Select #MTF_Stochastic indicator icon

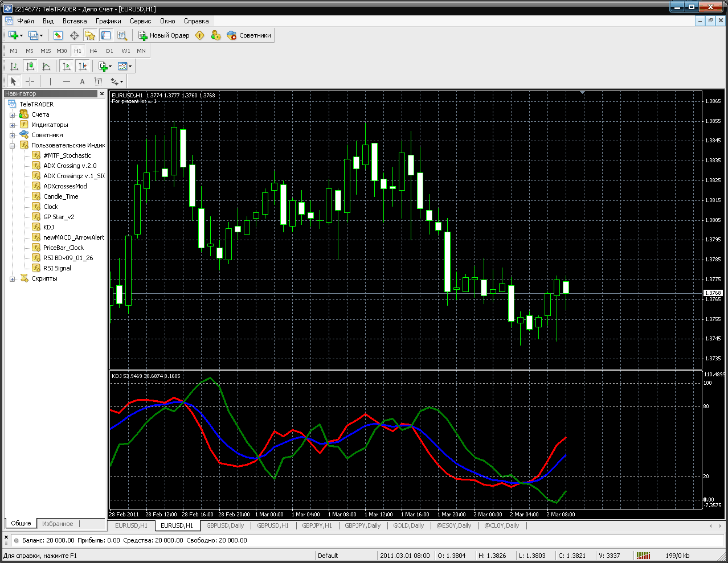[x=36, y=155]
